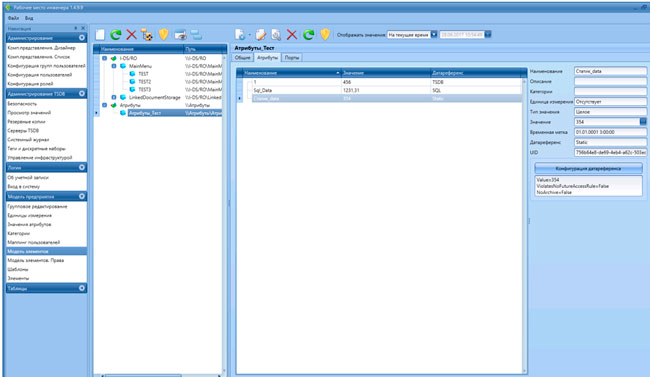Image resolution: width=650 pixels, height=377 pixels.
Task: Close the Навигация panel with its X
Action: (83, 28)
